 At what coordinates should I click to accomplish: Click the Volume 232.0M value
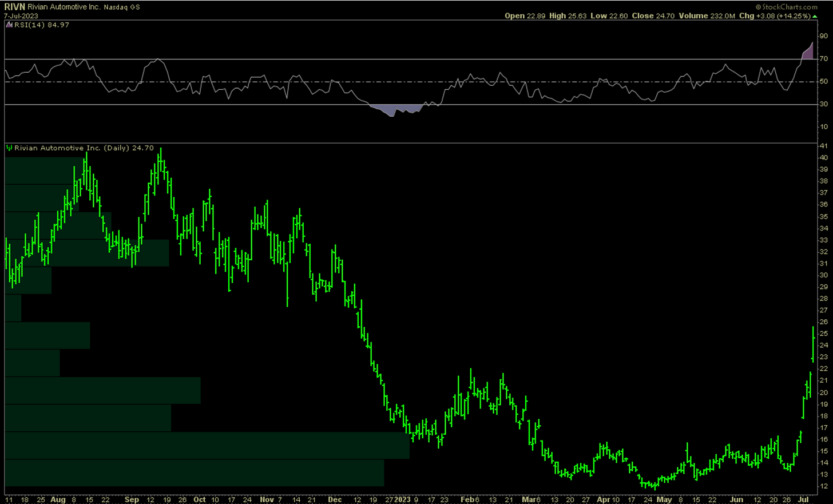707,16
